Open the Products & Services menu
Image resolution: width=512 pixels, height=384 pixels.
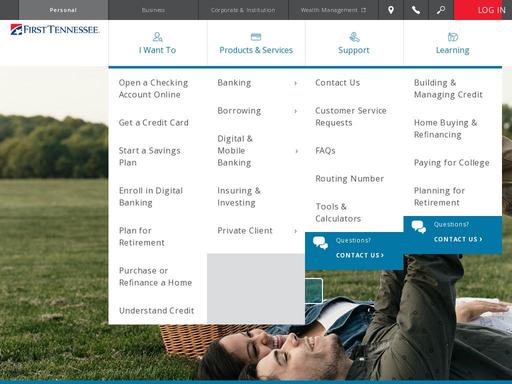256,43
